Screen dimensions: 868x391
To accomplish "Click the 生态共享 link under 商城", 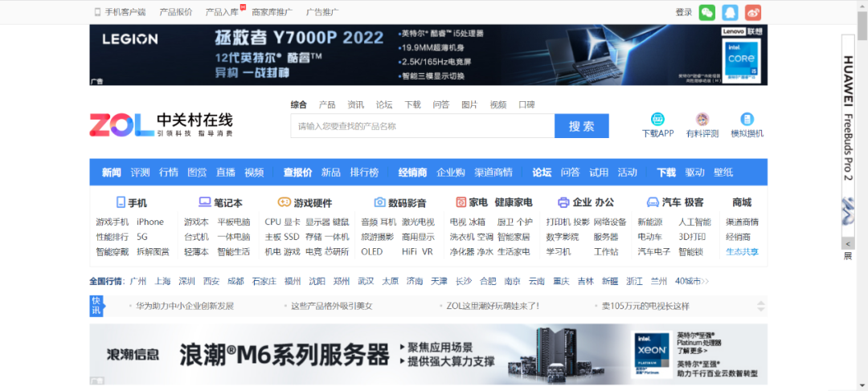I will click(x=743, y=251).
